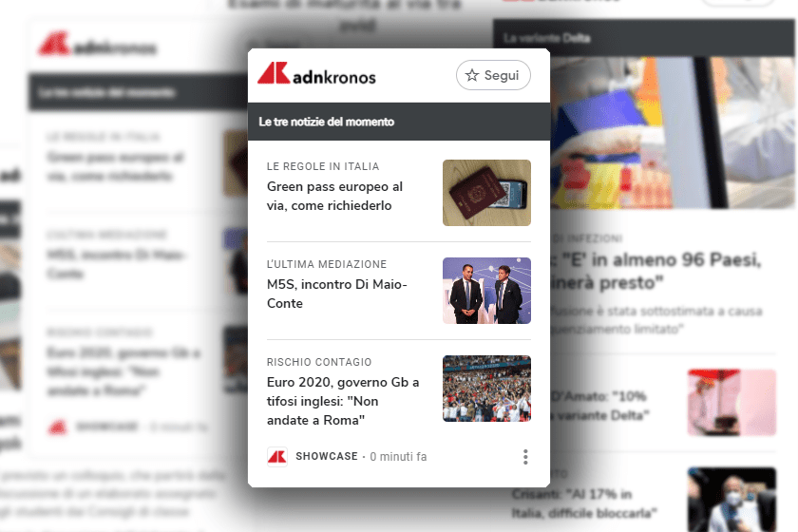Click the L'ULTIMA MEDIAZIONE label
Image resolution: width=798 pixels, height=532 pixels.
pyautogui.click(x=326, y=264)
